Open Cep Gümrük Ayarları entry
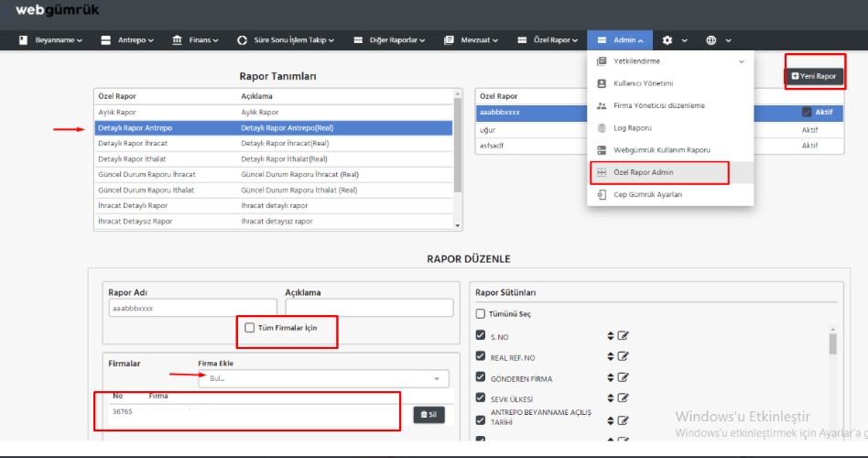868x458 pixels. coord(670,194)
